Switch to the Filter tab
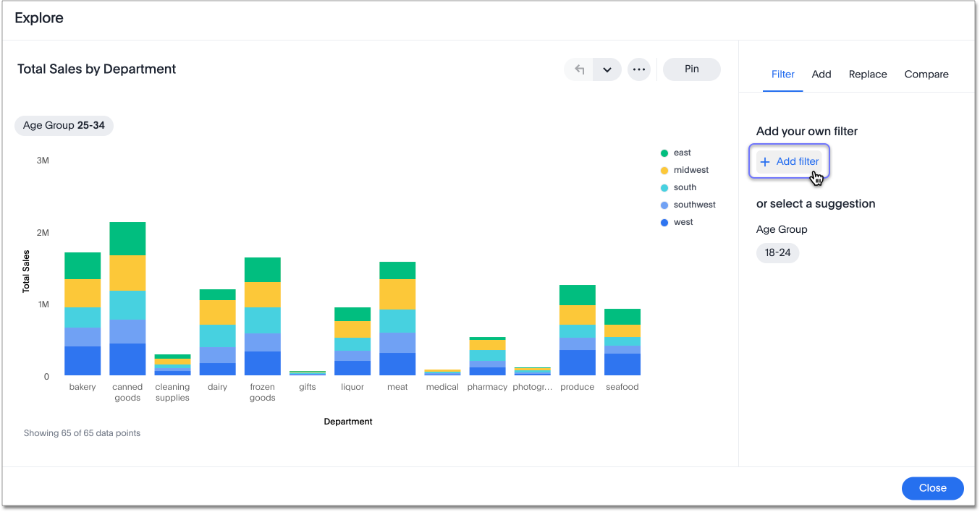The width and height of the screenshot is (980, 512). click(x=782, y=74)
